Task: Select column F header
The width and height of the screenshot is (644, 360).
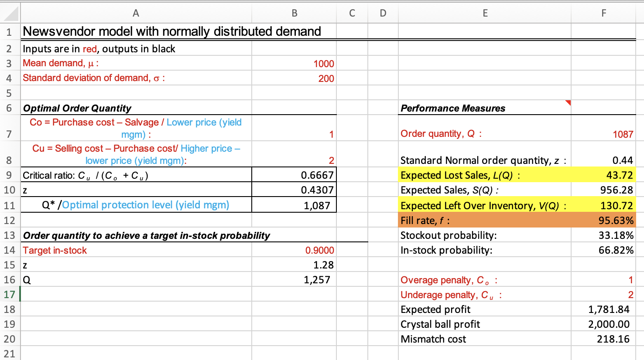Action: [x=603, y=13]
